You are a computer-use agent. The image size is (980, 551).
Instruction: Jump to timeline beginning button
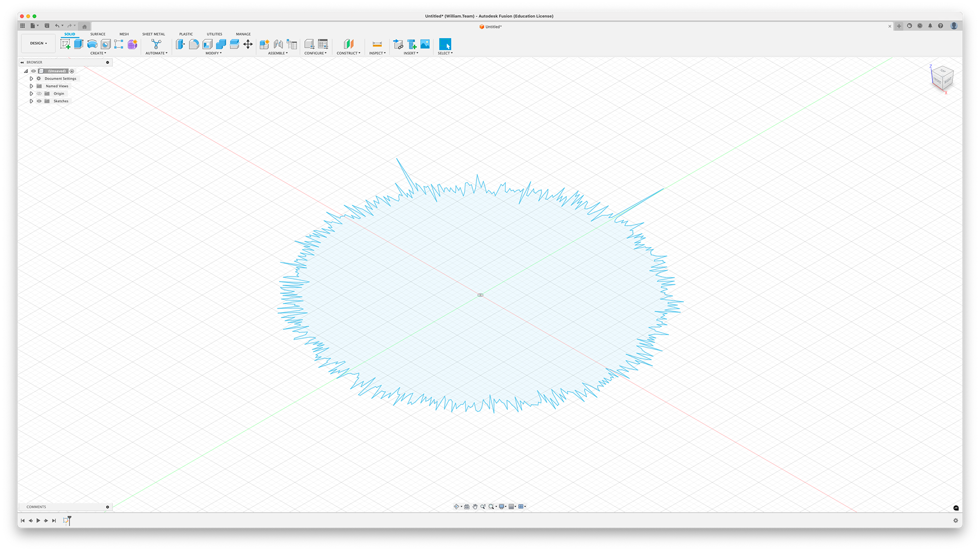tap(22, 520)
